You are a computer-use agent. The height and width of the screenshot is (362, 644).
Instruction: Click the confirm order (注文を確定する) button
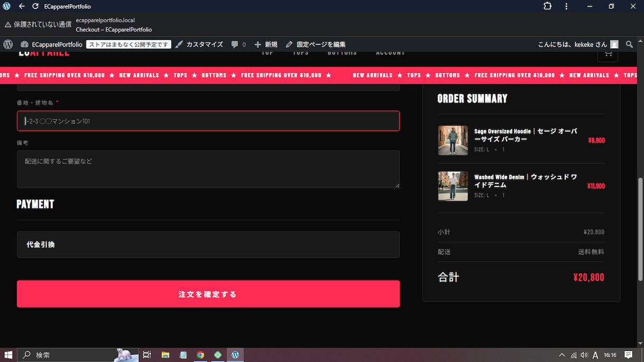(208, 294)
